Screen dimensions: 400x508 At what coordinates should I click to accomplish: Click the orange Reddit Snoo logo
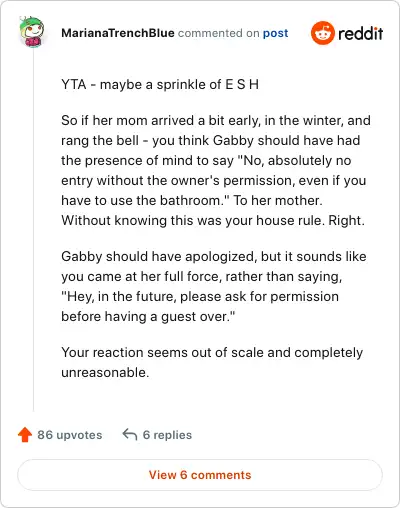(x=323, y=33)
